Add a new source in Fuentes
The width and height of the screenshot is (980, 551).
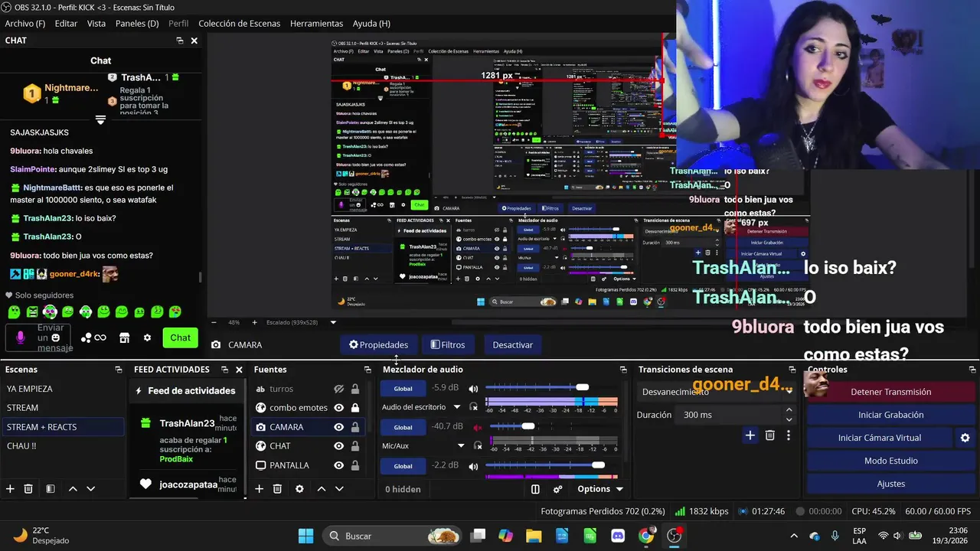point(259,489)
